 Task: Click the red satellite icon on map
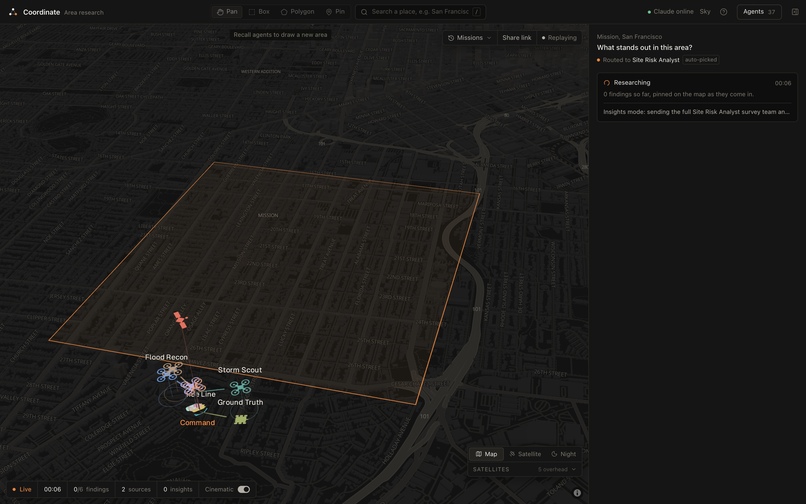(x=180, y=319)
